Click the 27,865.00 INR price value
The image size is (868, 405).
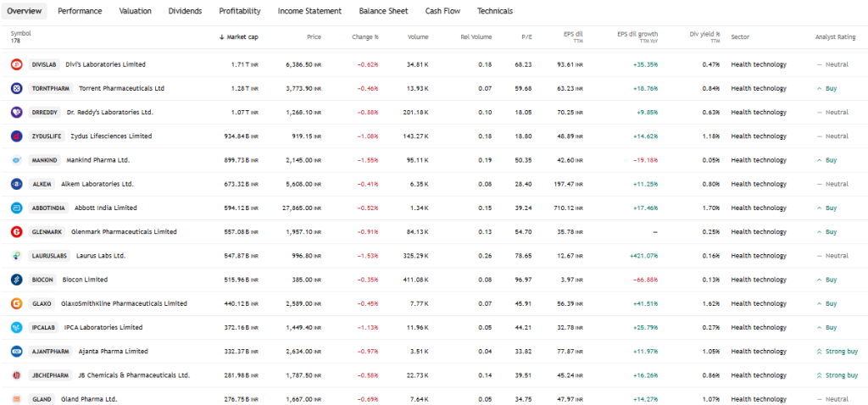click(303, 208)
